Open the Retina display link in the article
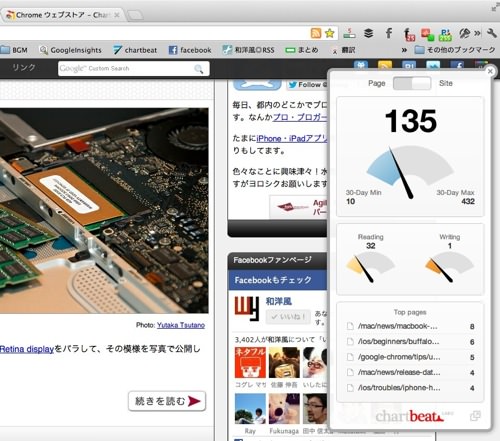Viewport: 500px width, 441px height. pos(27,349)
